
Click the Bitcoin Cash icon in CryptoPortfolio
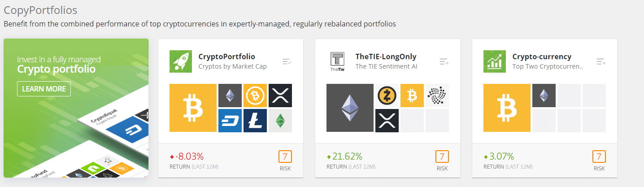[x=255, y=96]
